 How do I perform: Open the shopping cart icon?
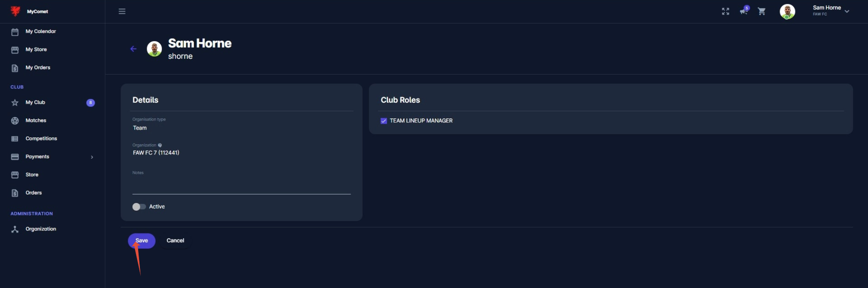click(x=762, y=12)
